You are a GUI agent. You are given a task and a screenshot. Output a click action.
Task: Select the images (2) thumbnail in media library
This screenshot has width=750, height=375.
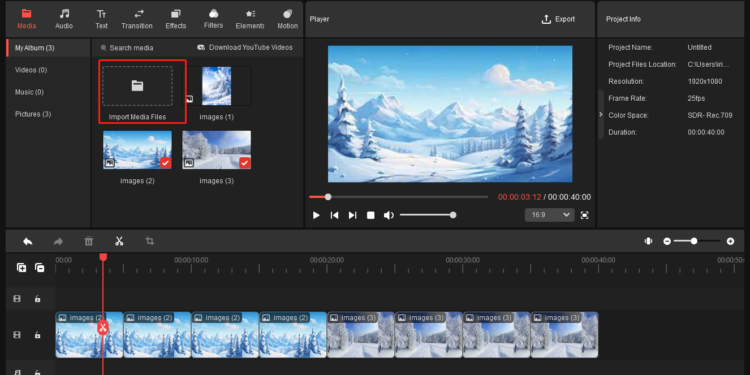pyautogui.click(x=138, y=150)
